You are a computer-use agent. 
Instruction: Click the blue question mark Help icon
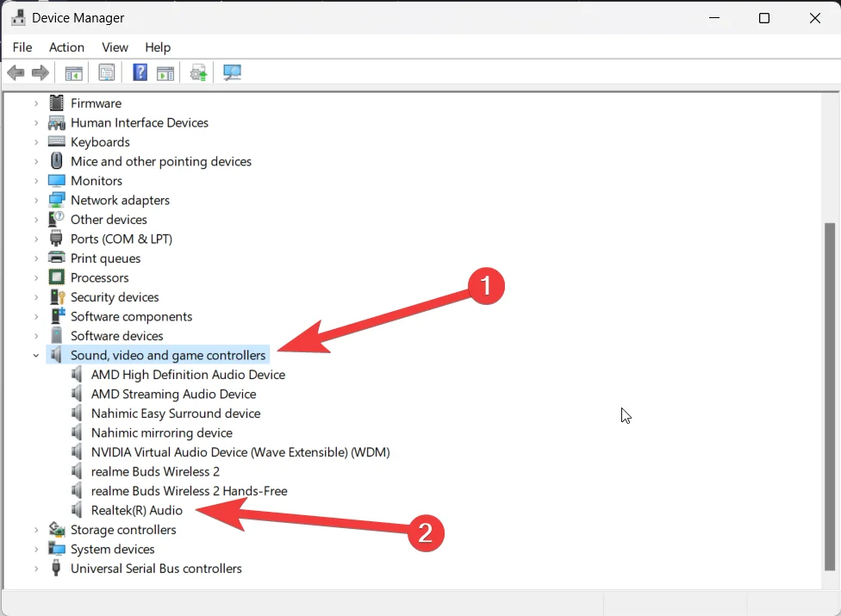click(x=140, y=72)
